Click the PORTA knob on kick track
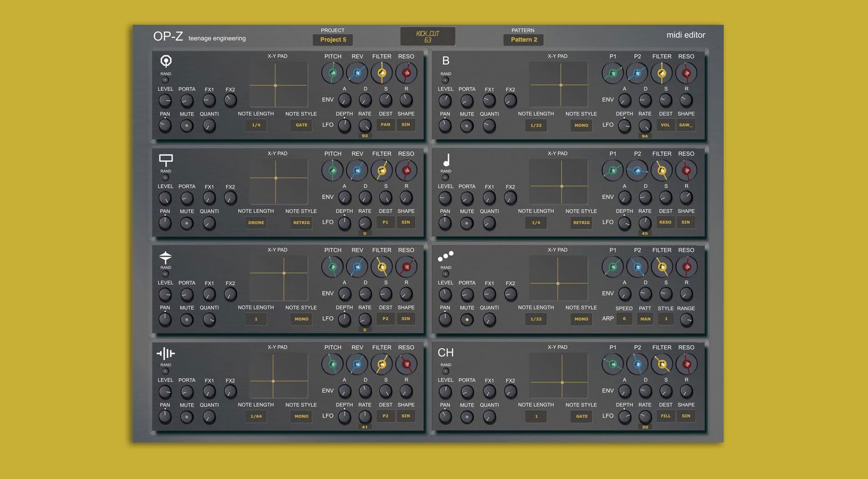The width and height of the screenshot is (868, 479). click(187, 101)
